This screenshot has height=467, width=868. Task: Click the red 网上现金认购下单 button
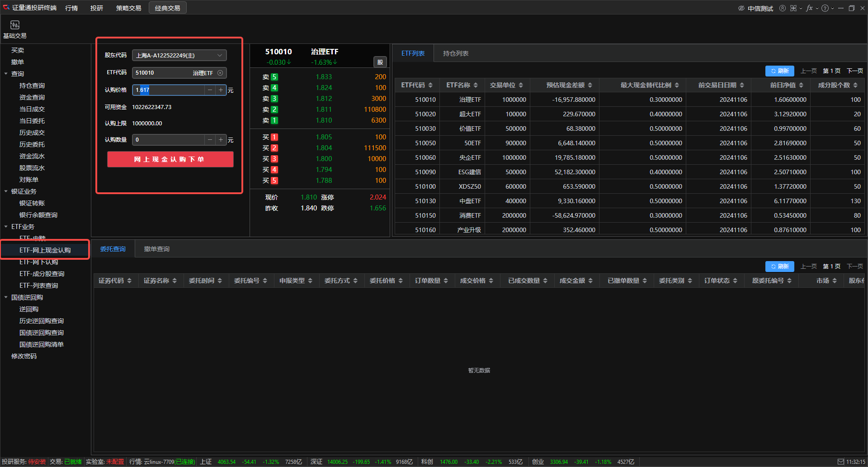point(170,159)
